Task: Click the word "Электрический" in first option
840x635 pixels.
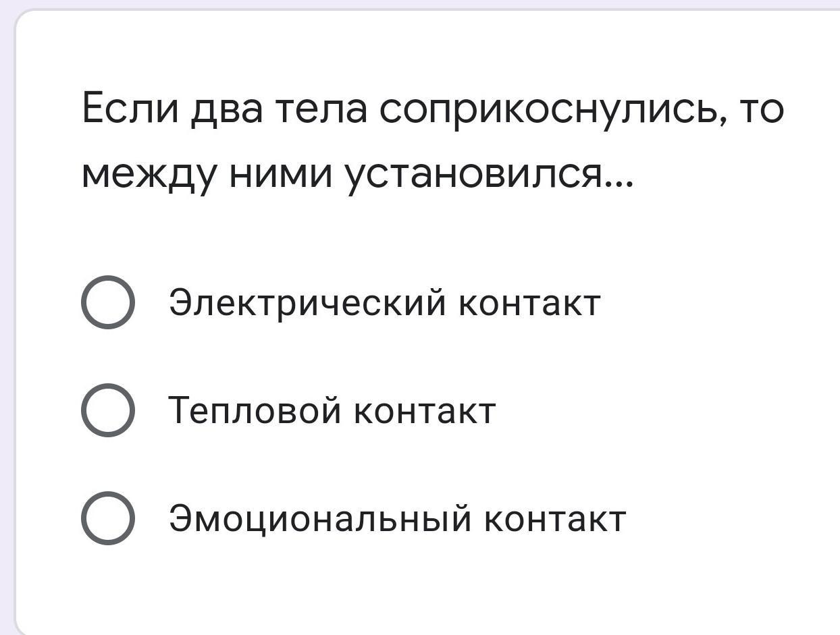Action: click(x=307, y=302)
